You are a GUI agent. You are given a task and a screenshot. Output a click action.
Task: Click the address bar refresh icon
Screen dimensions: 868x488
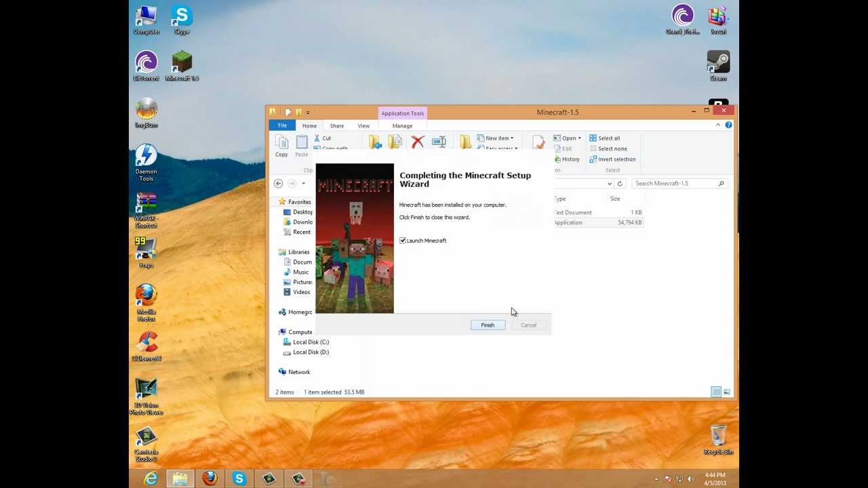(x=620, y=184)
